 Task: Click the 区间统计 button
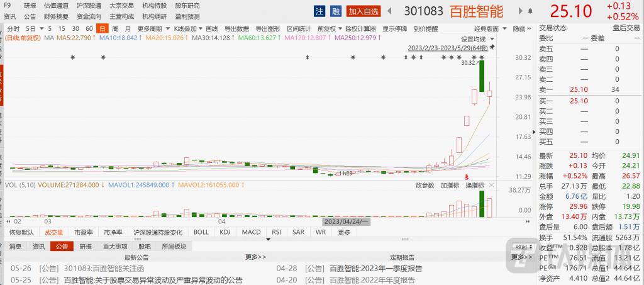coord(299,29)
